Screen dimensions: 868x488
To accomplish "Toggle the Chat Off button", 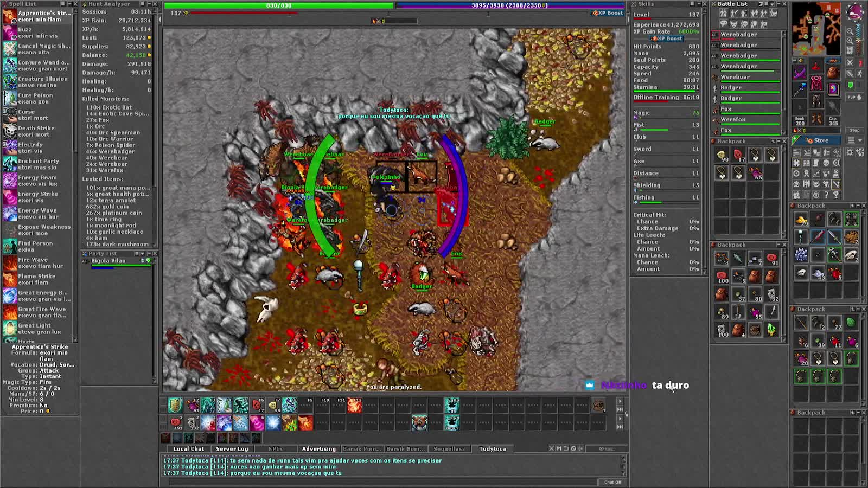I will point(613,483).
